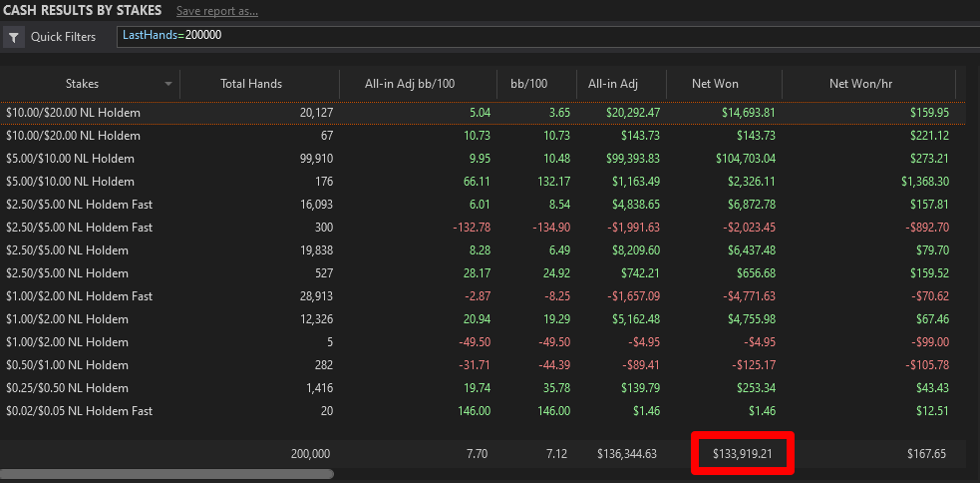
Task: Click the Quick Filters label
Action: pos(63,37)
